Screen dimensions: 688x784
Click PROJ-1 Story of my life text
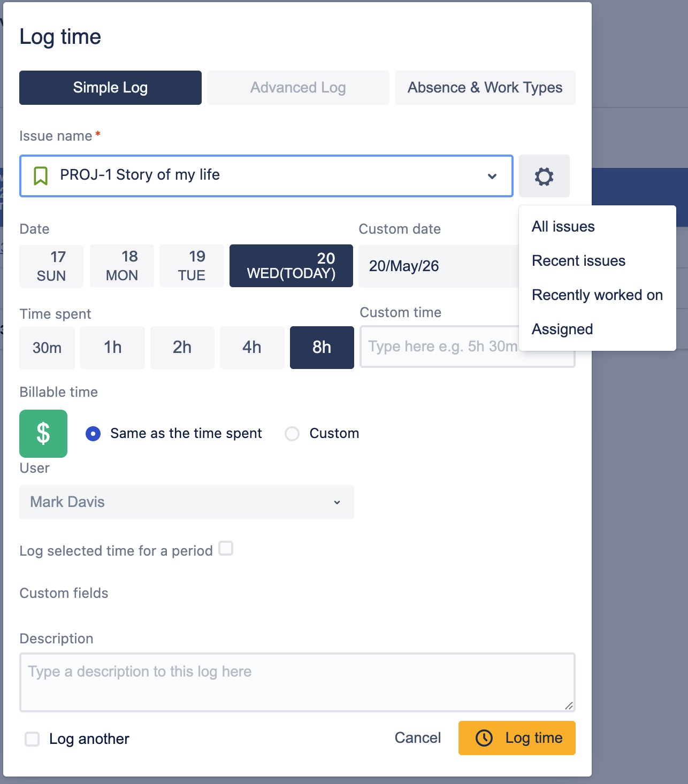140,175
